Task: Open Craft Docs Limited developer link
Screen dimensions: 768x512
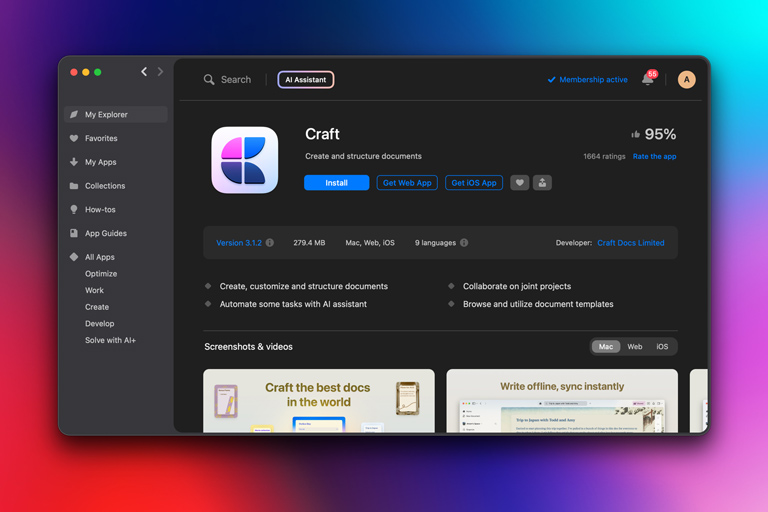Action: click(x=631, y=243)
